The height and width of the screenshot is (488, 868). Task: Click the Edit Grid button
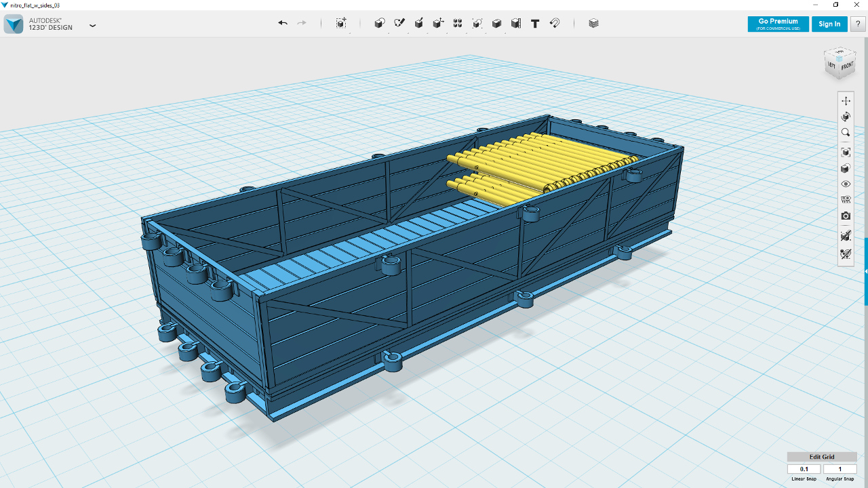pyautogui.click(x=822, y=457)
